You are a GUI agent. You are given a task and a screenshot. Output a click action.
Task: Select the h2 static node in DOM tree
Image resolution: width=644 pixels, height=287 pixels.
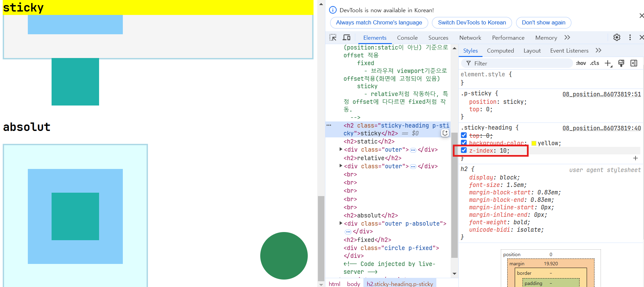tap(369, 141)
